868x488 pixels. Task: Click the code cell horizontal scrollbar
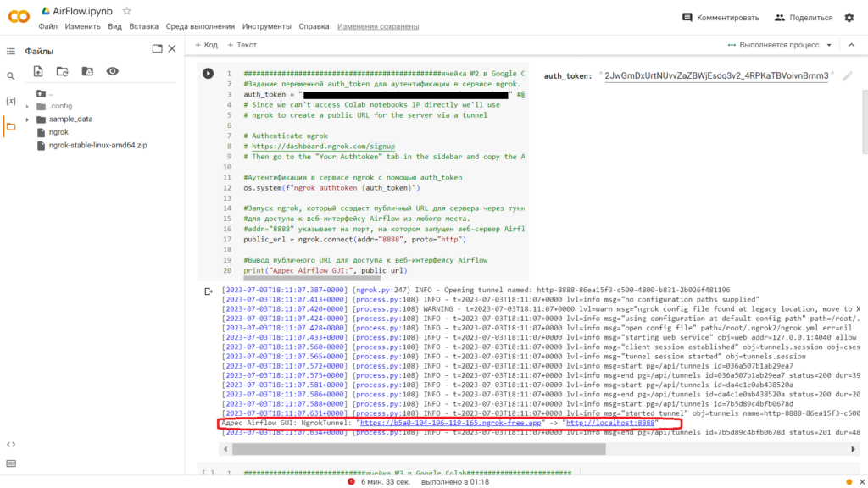coord(312,278)
